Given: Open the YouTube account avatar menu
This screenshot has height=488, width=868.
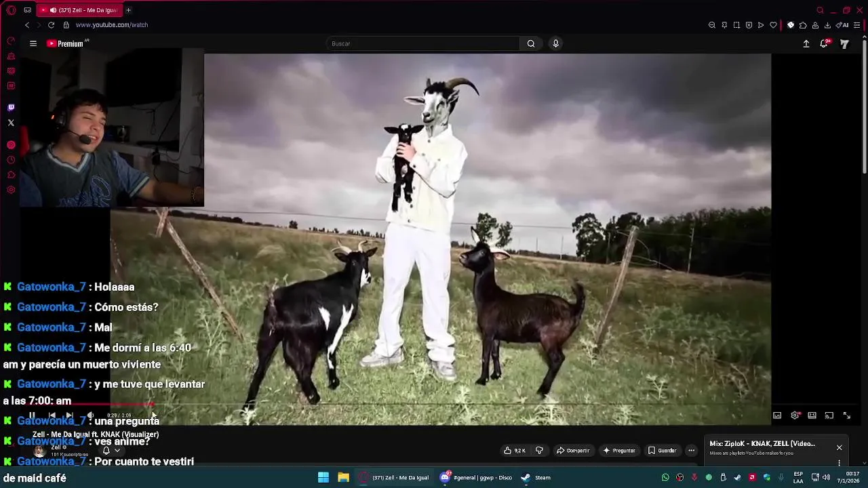Looking at the screenshot, I should (x=844, y=43).
